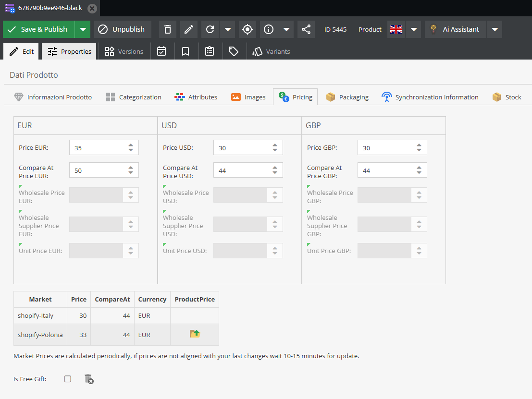Viewport: 532px width, 399px height.
Task: Increase the Price EUR stepper value
Action: pos(131,145)
